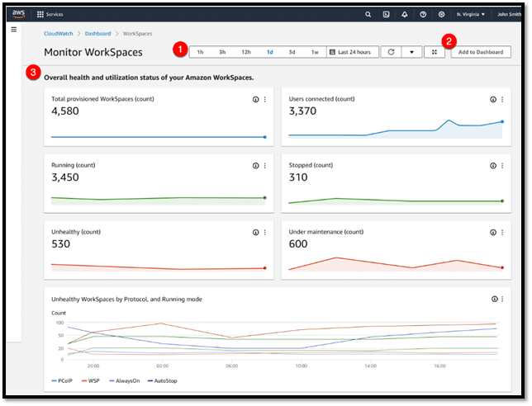The width and height of the screenshot is (532, 406).
Task: Show info for Users connected widget
Action: [493, 99]
